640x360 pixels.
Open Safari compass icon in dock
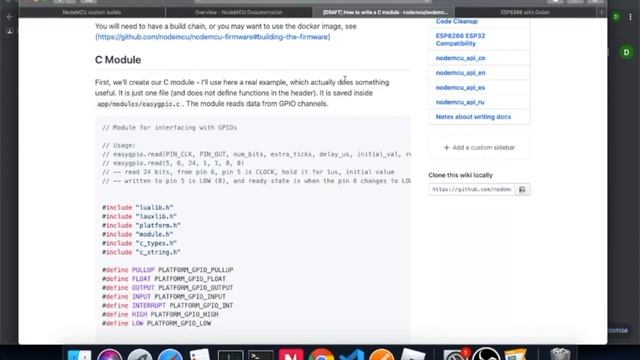point(170,355)
